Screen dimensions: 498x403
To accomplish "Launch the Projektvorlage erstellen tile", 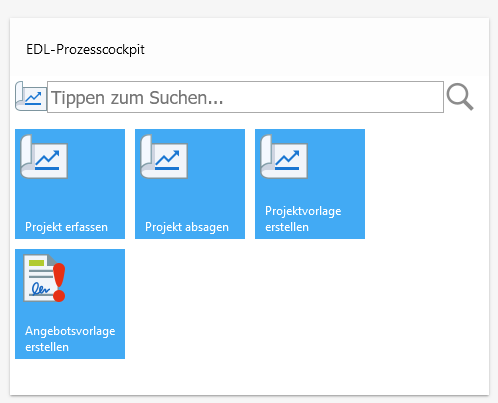I will (x=310, y=184).
